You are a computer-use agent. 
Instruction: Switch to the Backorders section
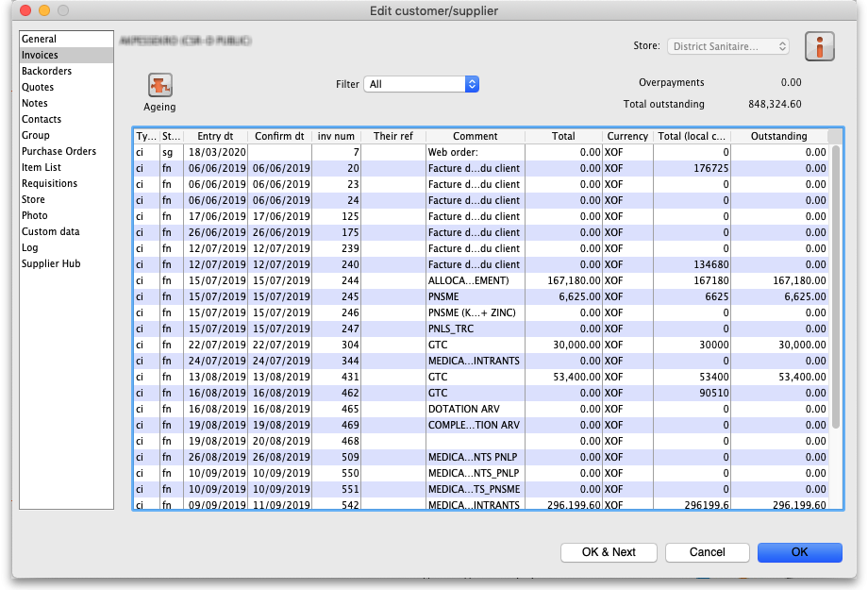(x=46, y=71)
